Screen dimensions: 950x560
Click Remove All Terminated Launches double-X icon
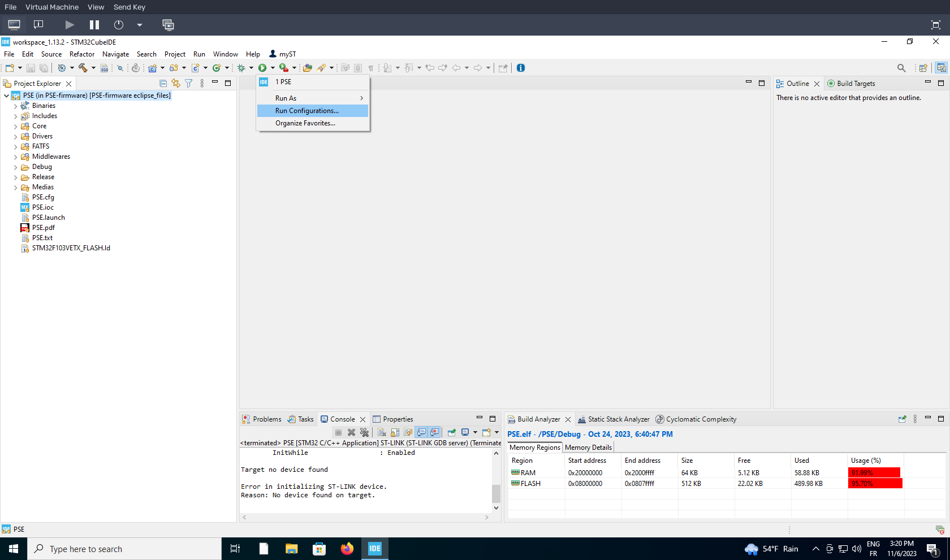pyautogui.click(x=364, y=432)
